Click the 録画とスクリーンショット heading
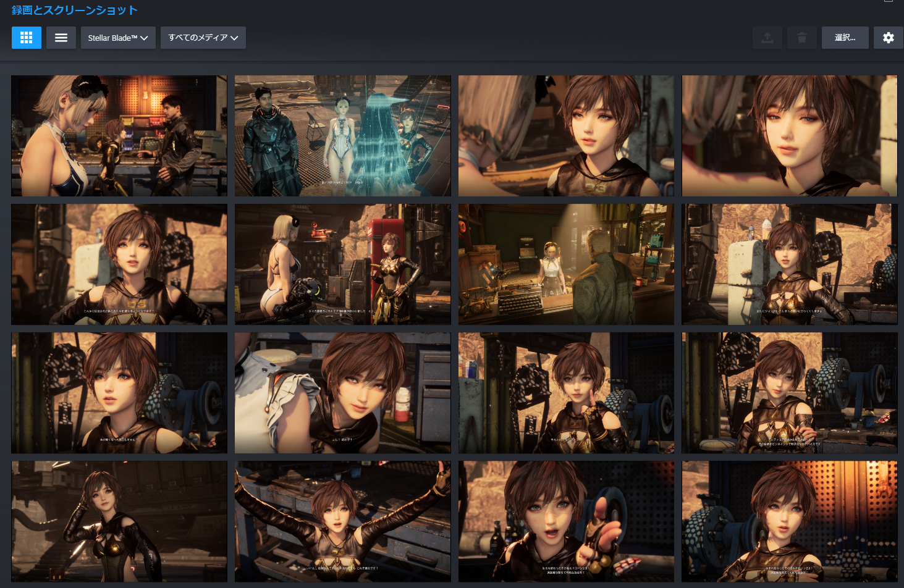Screen dimensions: 904x588 (75, 10)
